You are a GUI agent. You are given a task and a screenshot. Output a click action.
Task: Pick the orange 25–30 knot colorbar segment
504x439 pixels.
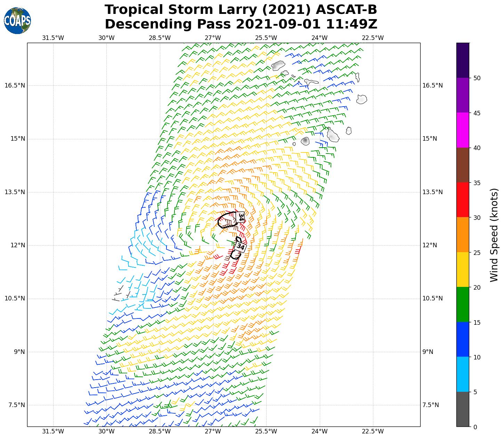click(x=463, y=235)
